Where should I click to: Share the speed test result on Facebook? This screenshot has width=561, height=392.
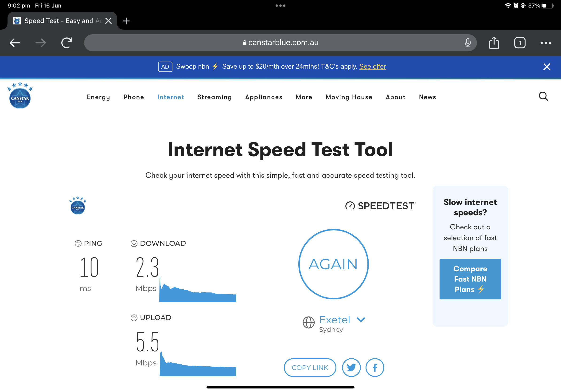(375, 367)
